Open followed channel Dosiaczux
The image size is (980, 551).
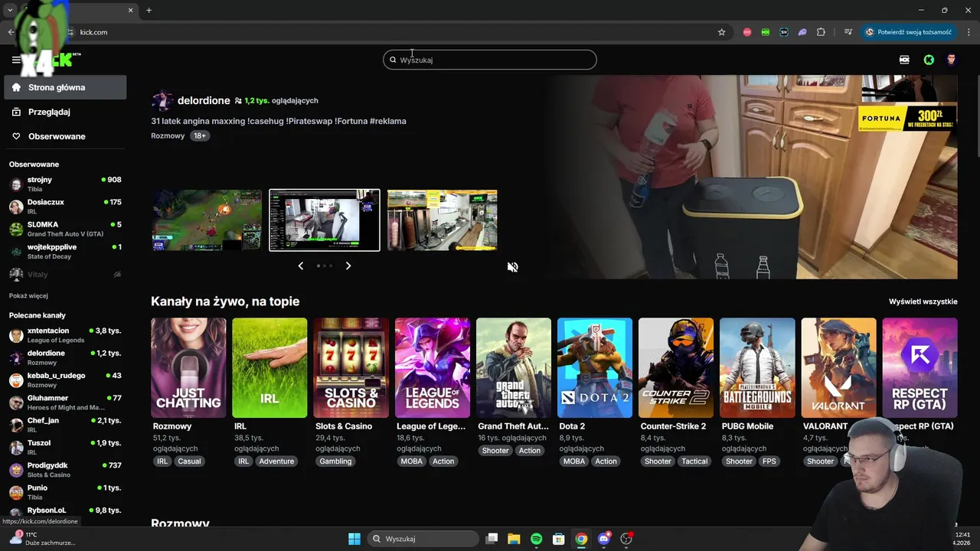click(65, 206)
